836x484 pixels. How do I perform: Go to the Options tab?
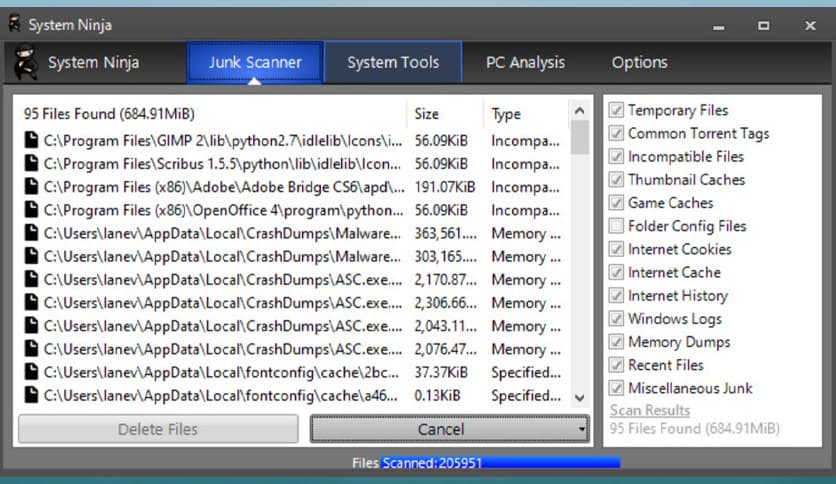(639, 62)
